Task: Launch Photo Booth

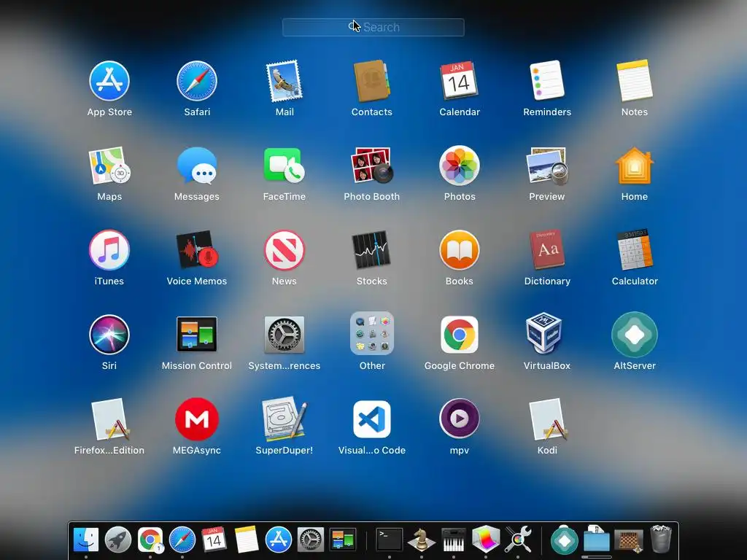Action: 371,166
